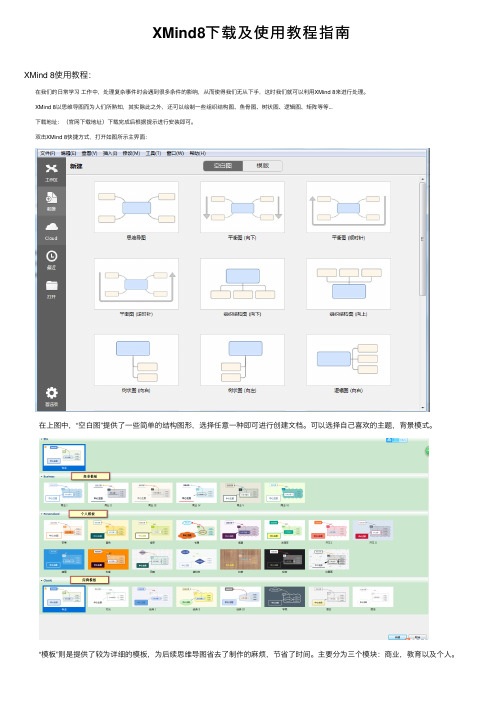This screenshot has width=504, height=713.
Task: Select the first theme in Business row
Action: [x=64, y=493]
